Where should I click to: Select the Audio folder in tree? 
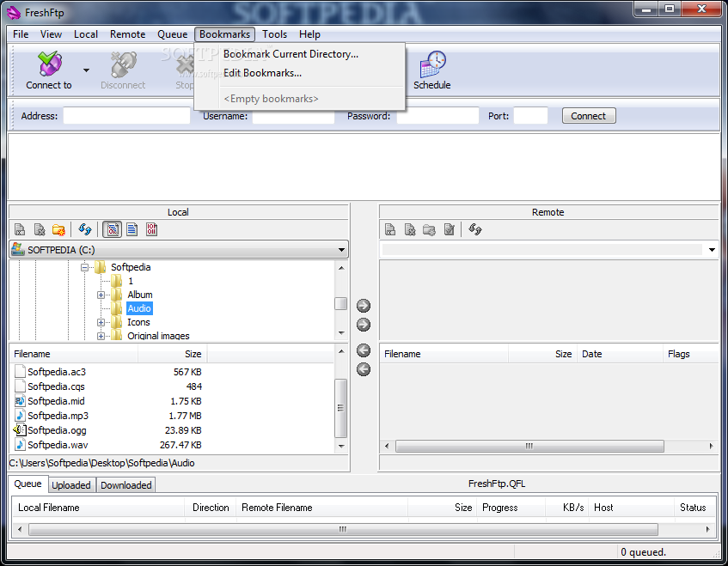coord(139,308)
